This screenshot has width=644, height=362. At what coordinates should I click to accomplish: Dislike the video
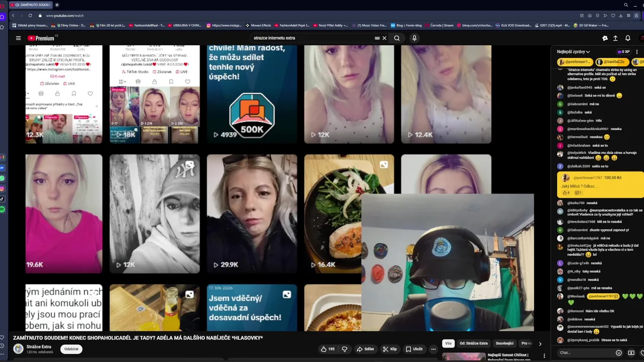coord(345,349)
